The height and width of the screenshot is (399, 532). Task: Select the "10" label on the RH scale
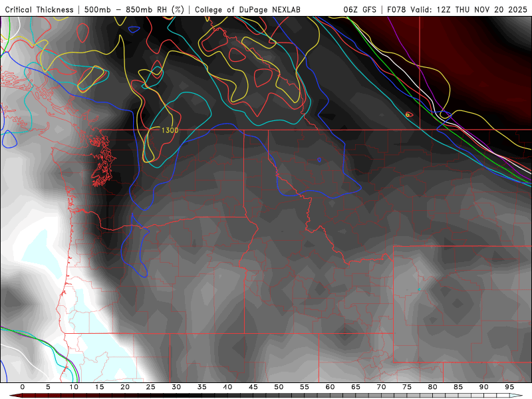(x=74, y=387)
